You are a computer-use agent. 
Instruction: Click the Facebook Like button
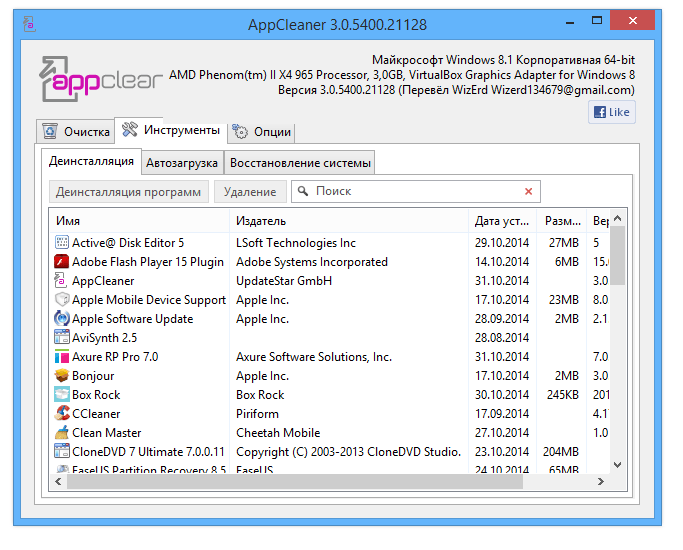point(612,112)
